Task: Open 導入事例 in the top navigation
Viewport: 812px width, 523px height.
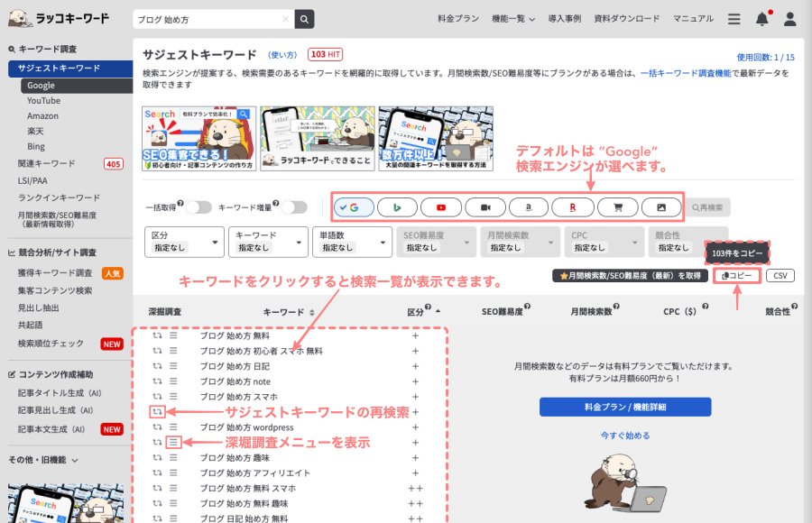Action: pyautogui.click(x=565, y=19)
